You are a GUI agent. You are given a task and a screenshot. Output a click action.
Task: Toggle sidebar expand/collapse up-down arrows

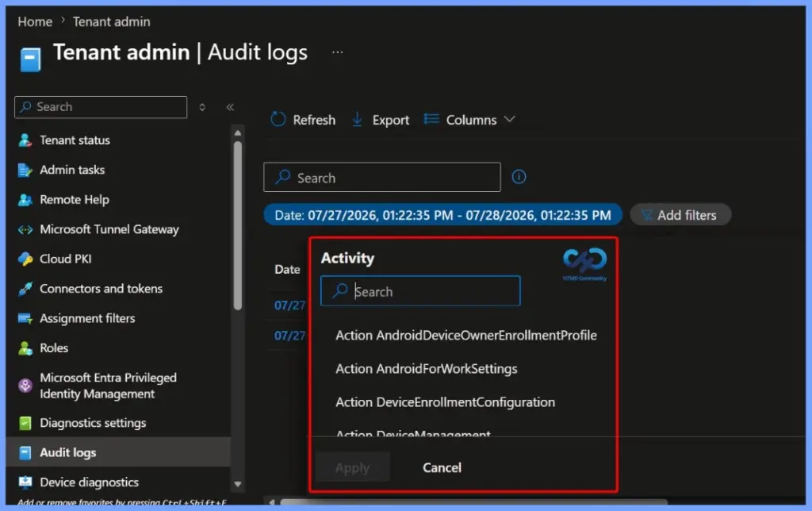coord(202,107)
